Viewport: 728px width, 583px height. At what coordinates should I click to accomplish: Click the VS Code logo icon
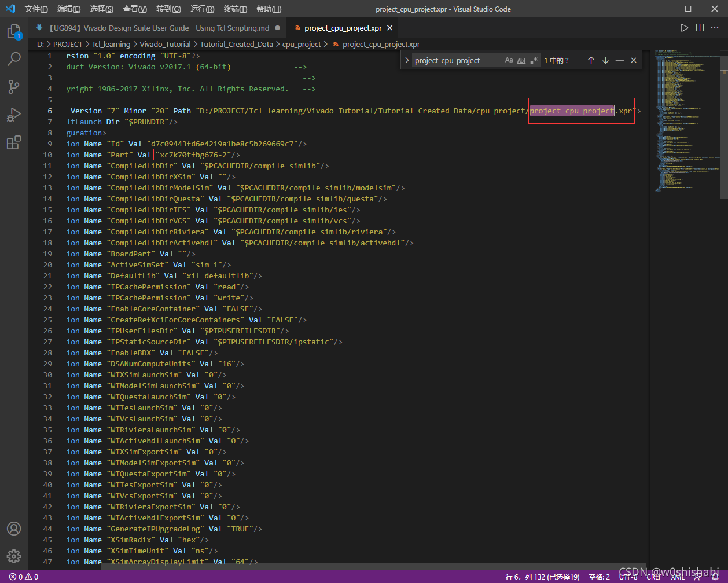click(x=10, y=9)
